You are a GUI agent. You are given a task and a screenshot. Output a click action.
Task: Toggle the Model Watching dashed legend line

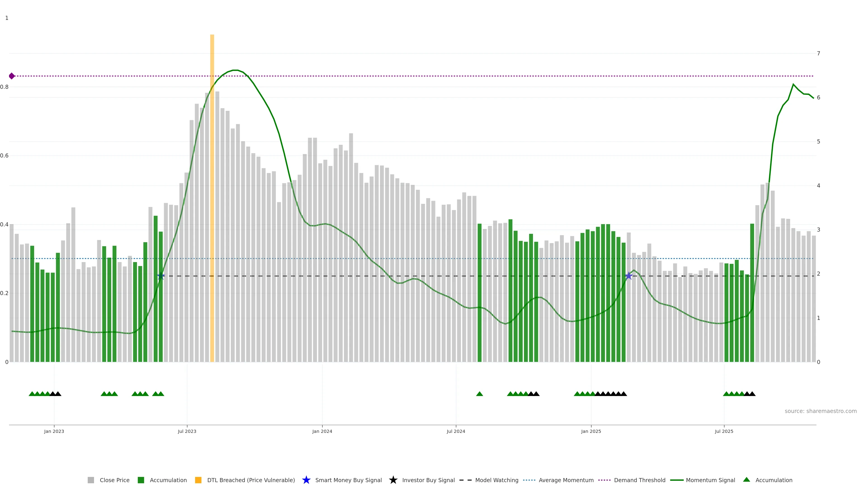tap(465, 480)
